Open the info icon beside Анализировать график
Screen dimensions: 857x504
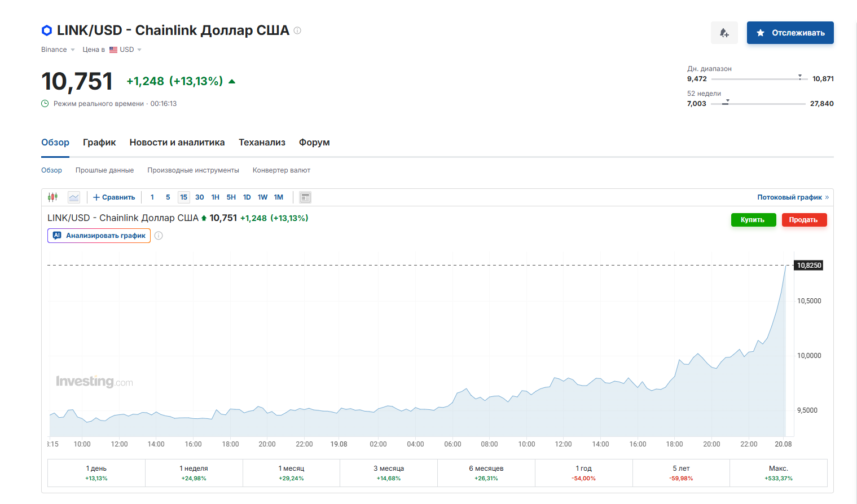[159, 236]
